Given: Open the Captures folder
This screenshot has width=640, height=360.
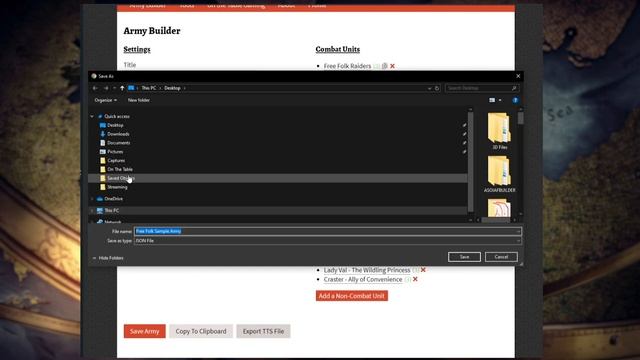Looking at the screenshot, I should [x=116, y=160].
